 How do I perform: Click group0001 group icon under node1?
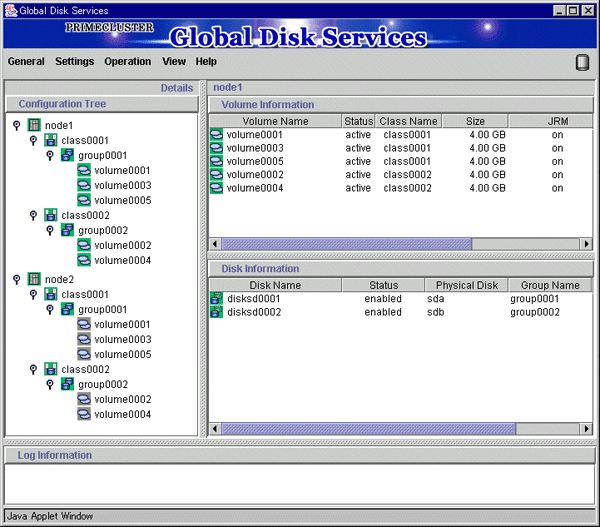(67, 155)
